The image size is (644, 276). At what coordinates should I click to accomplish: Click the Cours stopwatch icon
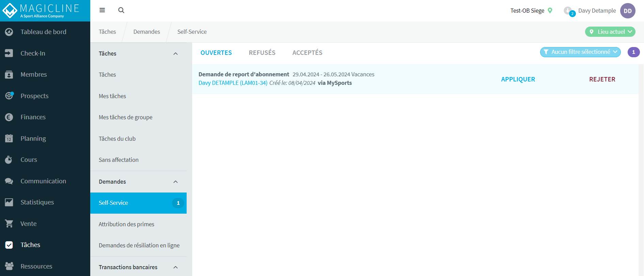[9, 160]
